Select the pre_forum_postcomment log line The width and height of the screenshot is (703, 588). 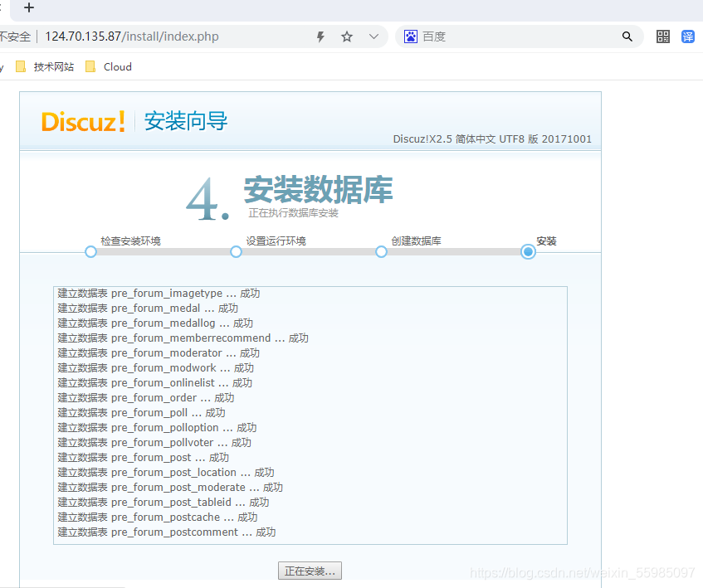click(166, 532)
